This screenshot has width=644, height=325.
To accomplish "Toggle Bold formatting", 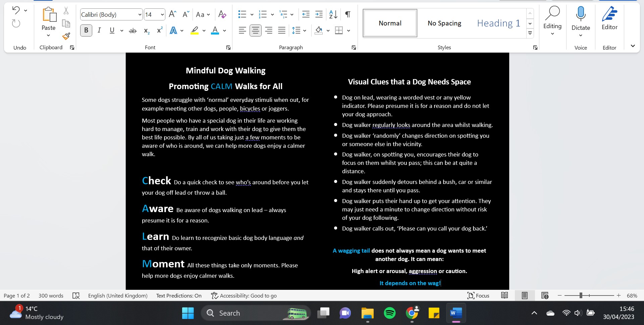I will pos(86,30).
